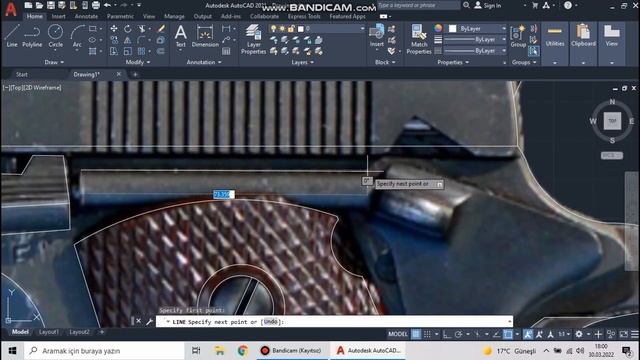Open the status bar Customization menu
Image resolution: width=640 pixels, height=360 pixels.
[635, 334]
